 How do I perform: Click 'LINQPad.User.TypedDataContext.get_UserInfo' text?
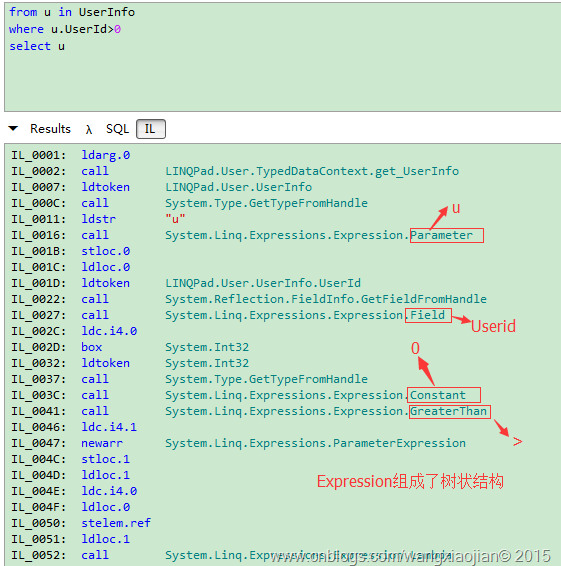312,171
